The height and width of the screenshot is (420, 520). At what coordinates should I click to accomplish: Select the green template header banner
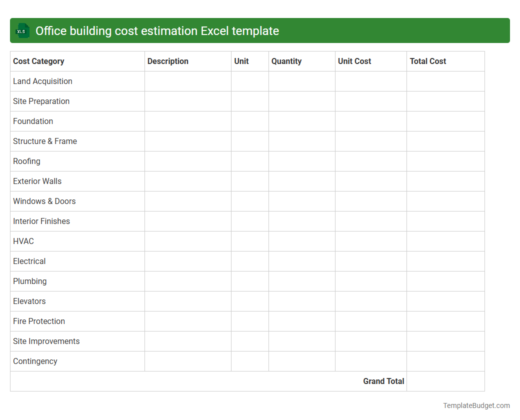point(260,30)
